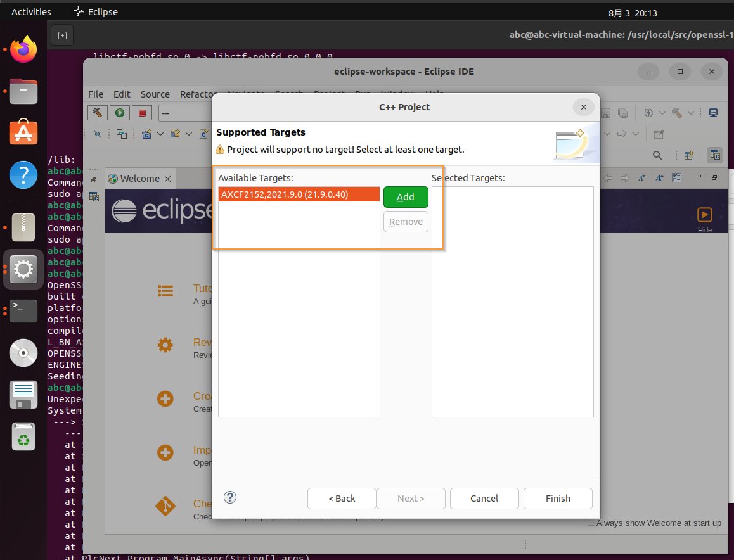Open Firefox from the Ubuntu dock
Viewport: 734px width, 560px height.
click(23, 49)
